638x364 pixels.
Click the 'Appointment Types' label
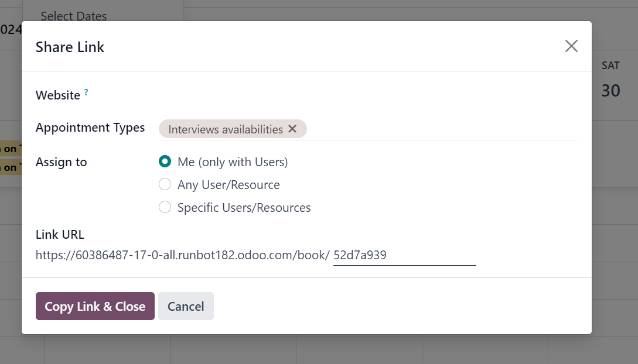90,128
